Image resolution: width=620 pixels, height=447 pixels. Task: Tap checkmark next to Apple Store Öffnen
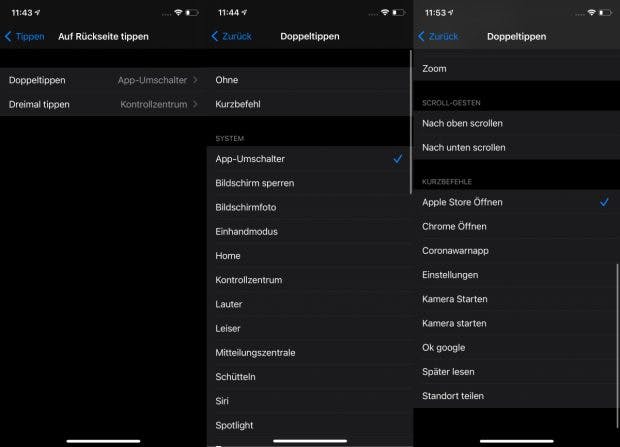604,202
